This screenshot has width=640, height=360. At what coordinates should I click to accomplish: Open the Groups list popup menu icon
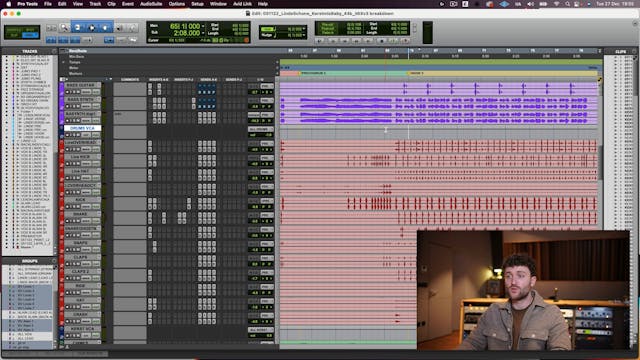54,260
